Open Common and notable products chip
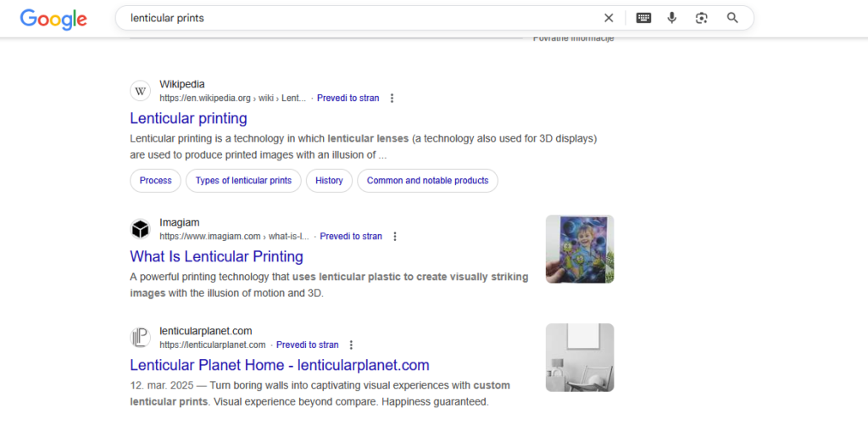The height and width of the screenshot is (426, 868). click(427, 181)
